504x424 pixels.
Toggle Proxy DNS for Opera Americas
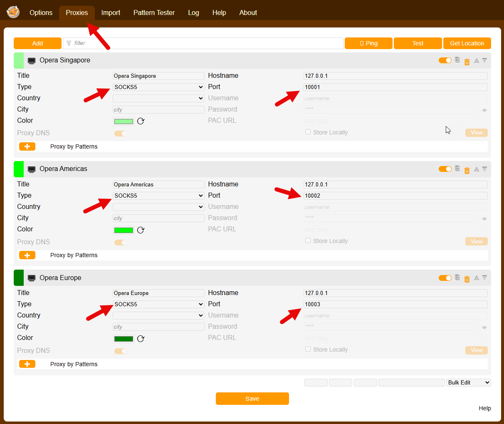point(121,243)
